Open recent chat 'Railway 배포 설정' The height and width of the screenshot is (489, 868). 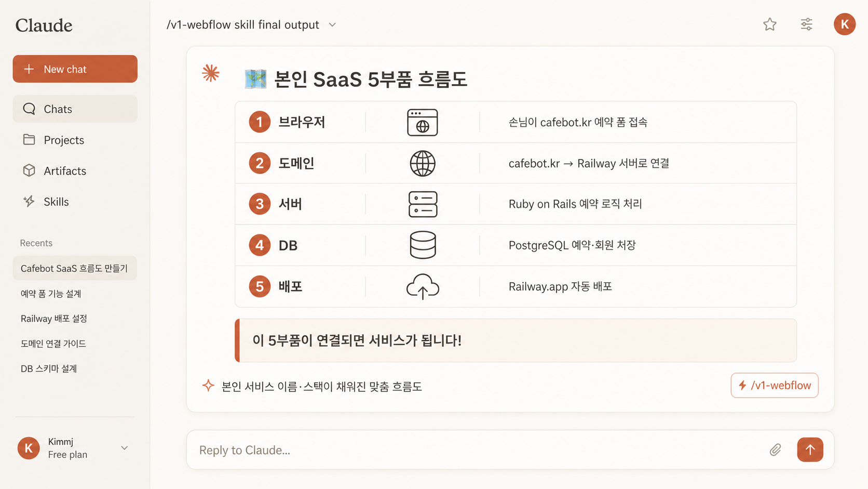(x=54, y=319)
